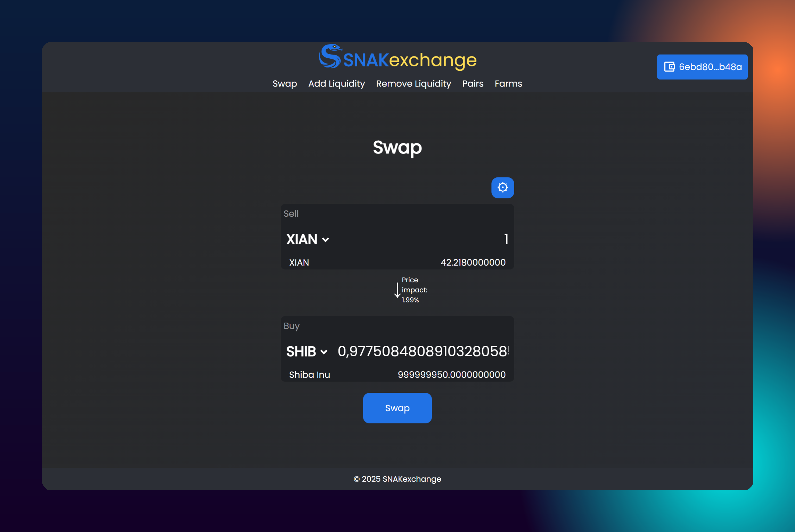Viewport: 795px width, 532px height.
Task: Click the down arrow to flip swap direction
Action: pyautogui.click(x=397, y=290)
